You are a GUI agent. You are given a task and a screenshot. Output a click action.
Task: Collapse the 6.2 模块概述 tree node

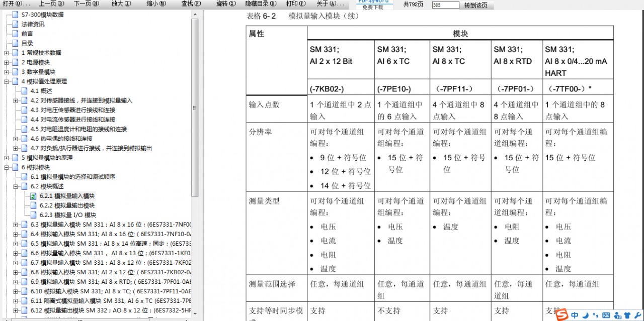pyautogui.click(x=16, y=186)
